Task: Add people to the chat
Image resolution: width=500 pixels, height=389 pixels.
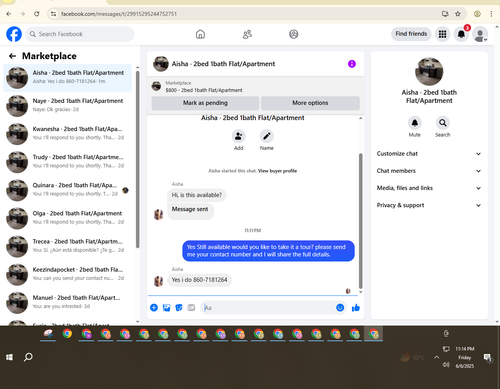Action: point(239,136)
